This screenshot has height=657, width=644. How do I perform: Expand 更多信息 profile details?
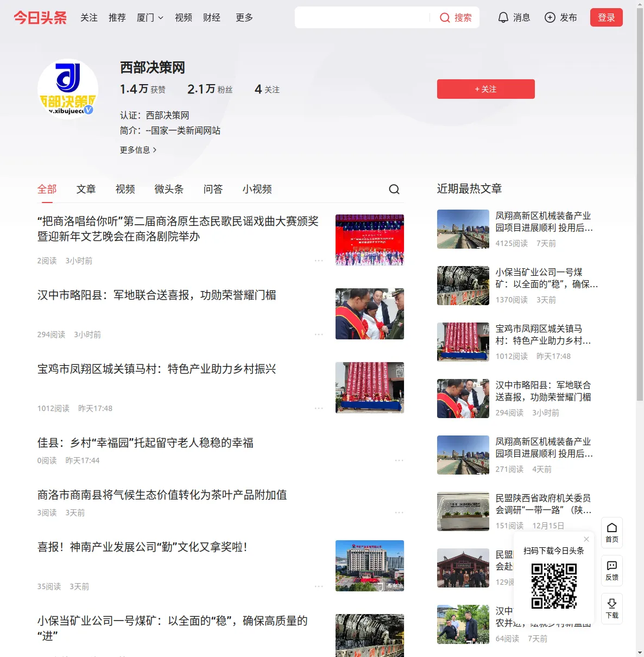[x=138, y=150]
